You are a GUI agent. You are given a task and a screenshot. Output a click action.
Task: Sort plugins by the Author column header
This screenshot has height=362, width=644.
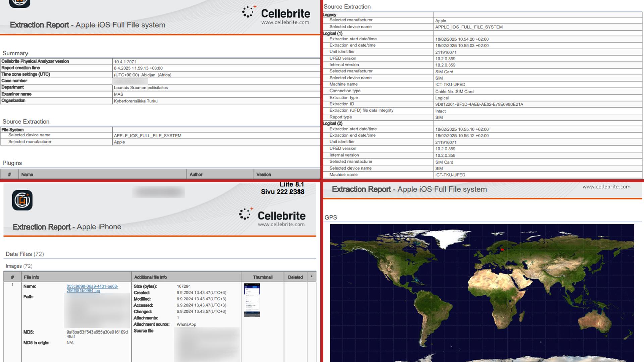196,174
